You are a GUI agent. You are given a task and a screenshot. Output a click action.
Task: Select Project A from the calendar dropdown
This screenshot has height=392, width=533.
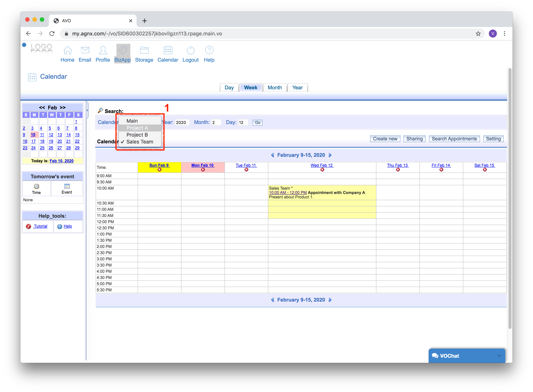click(137, 128)
